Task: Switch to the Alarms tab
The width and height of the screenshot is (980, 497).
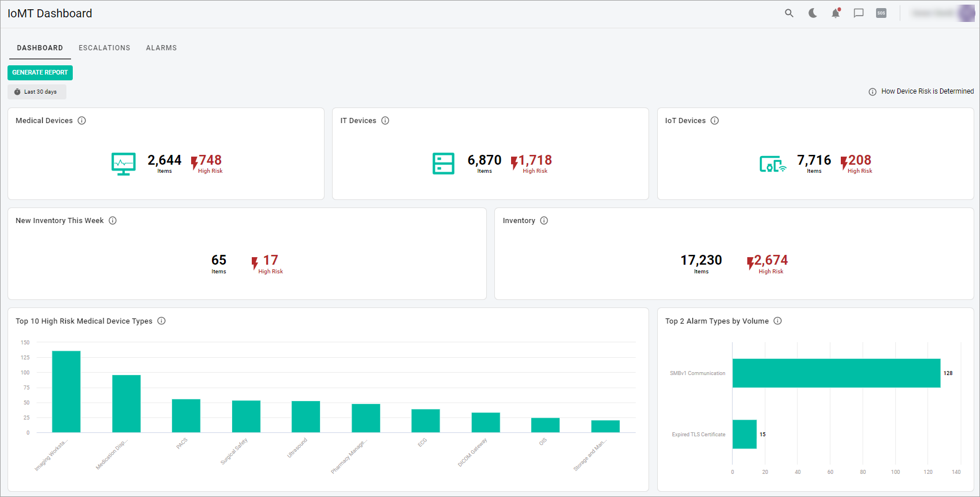Action: (161, 48)
